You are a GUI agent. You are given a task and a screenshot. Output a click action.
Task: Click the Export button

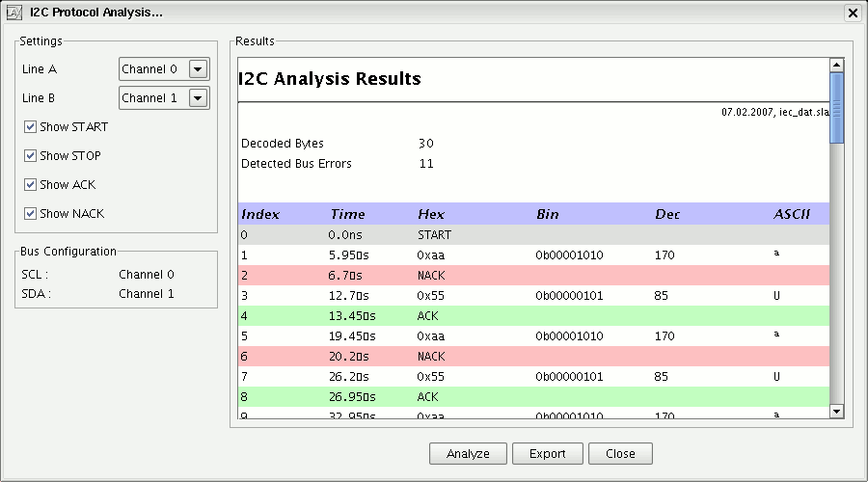(547, 454)
